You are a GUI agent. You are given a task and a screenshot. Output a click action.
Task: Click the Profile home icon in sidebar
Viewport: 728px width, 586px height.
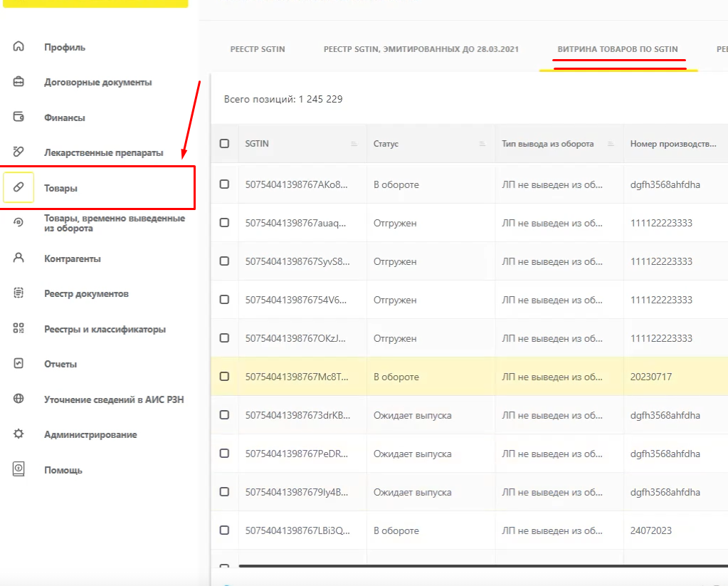coord(19,47)
